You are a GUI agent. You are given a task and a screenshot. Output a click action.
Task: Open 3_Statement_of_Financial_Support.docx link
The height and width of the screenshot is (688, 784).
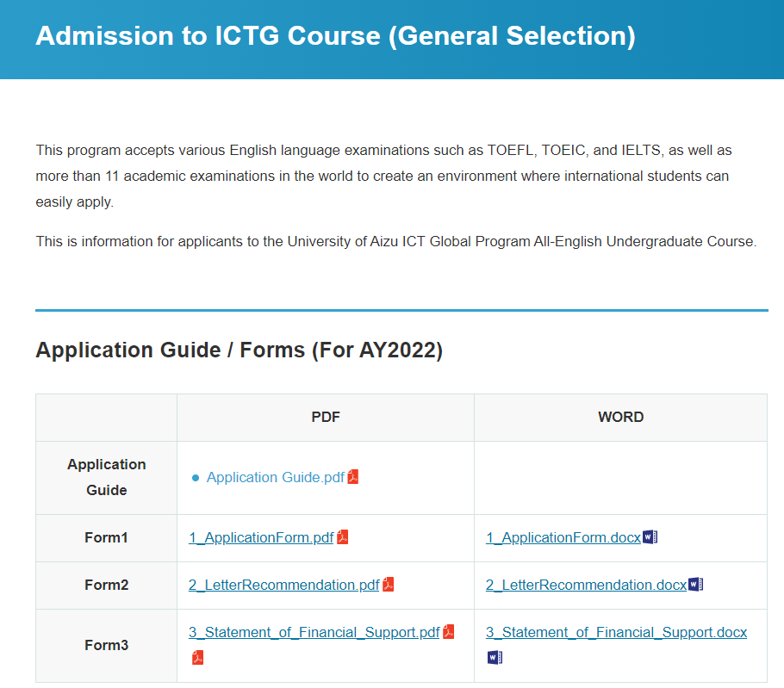617,633
